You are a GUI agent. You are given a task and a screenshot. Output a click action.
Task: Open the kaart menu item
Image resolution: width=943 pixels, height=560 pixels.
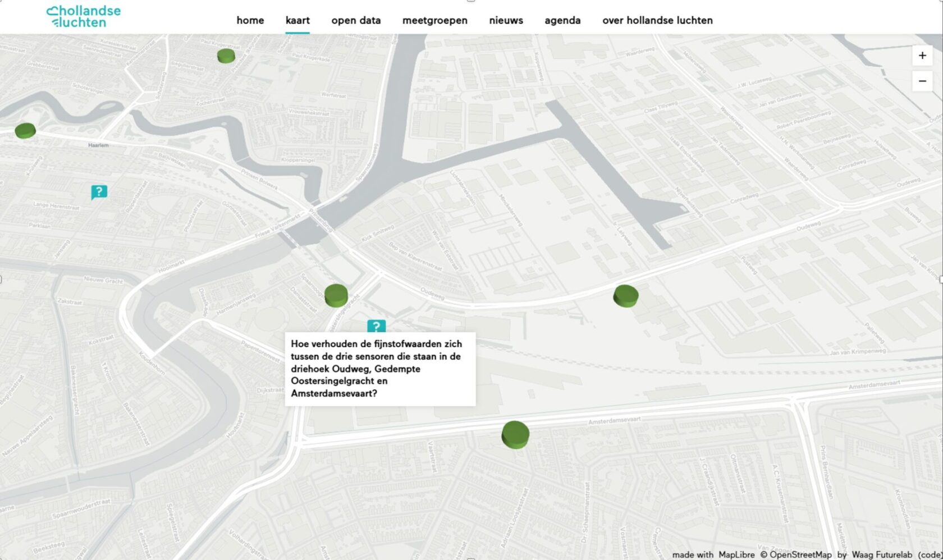(x=297, y=20)
